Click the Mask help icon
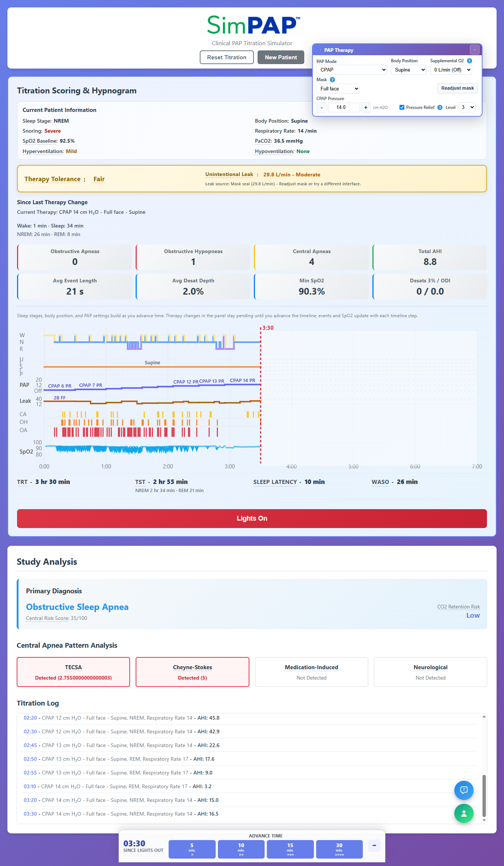The image size is (504, 866). pyautogui.click(x=332, y=80)
